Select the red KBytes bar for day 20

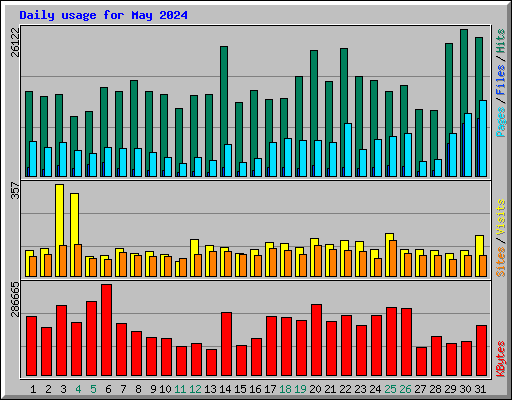pos(316,340)
